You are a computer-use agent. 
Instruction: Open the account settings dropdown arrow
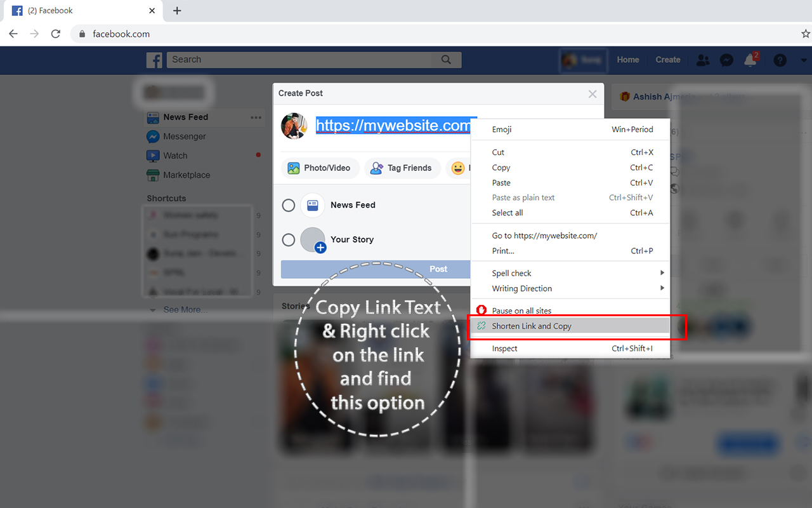click(802, 60)
